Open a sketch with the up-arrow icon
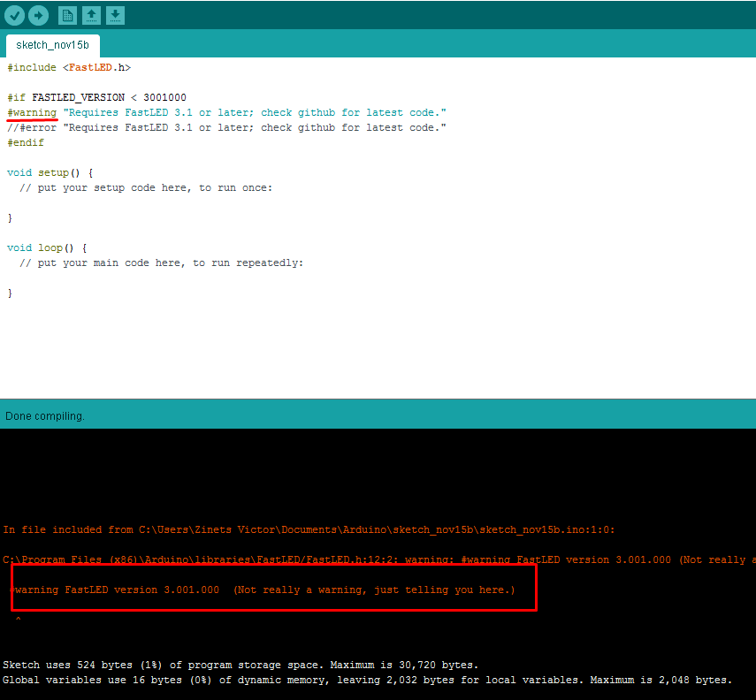This screenshot has height=700, width=756. [91, 15]
